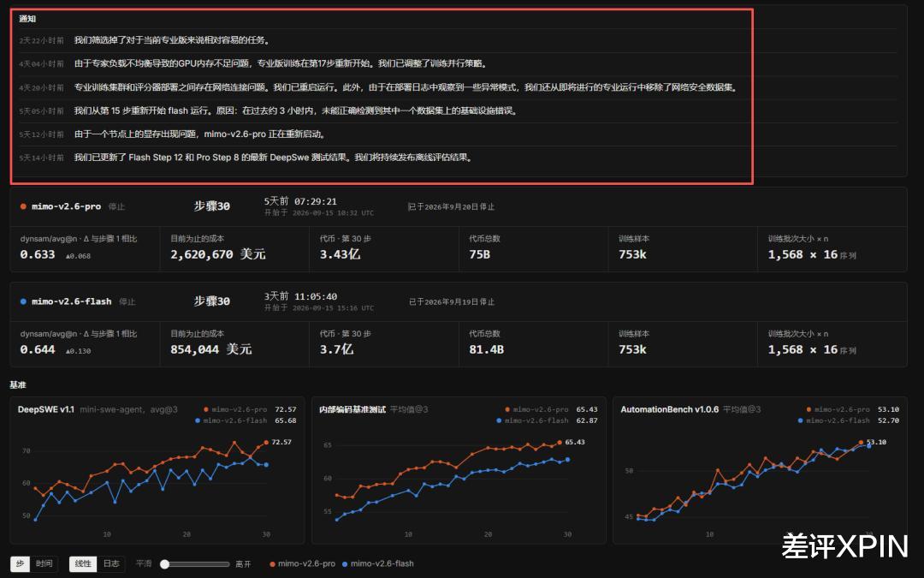Switch x-axis to 时间
The image size is (924, 578).
(x=44, y=563)
